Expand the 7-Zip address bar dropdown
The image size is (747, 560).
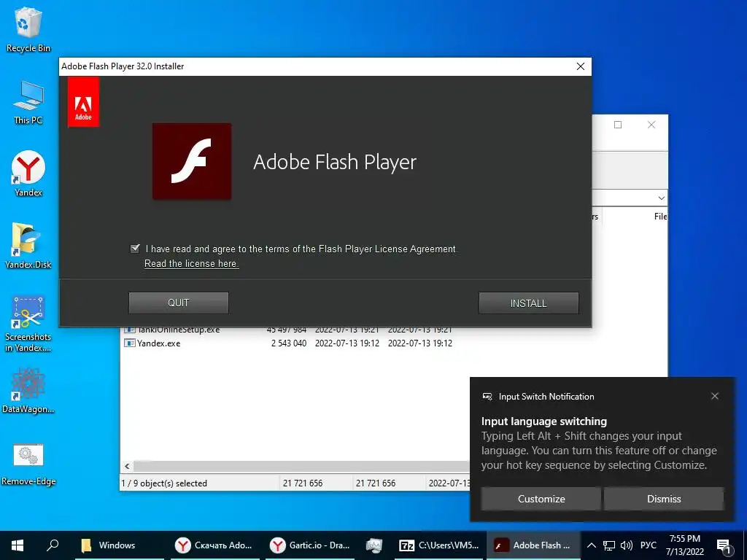coord(661,198)
